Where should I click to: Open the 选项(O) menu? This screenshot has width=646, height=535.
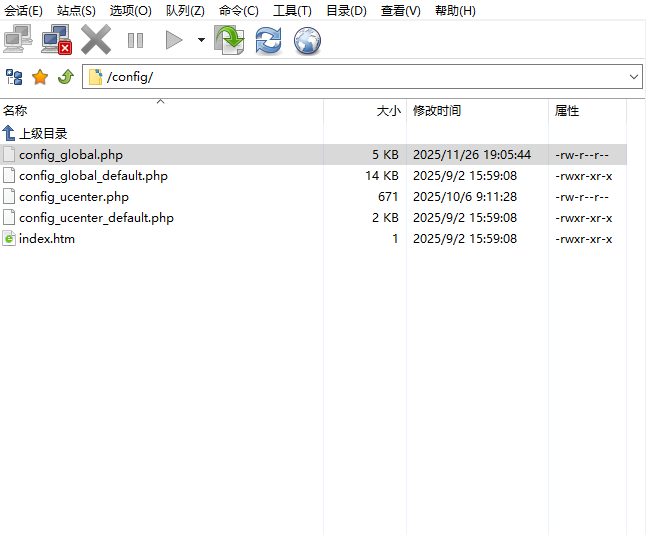coord(131,10)
